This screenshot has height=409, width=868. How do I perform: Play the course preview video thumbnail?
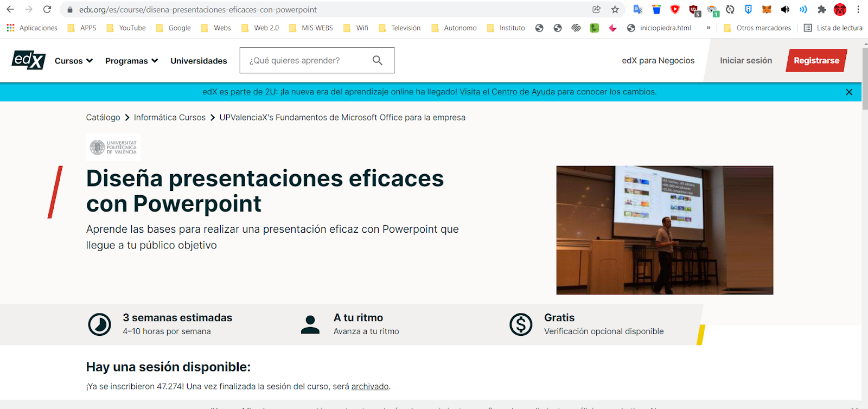(x=665, y=230)
